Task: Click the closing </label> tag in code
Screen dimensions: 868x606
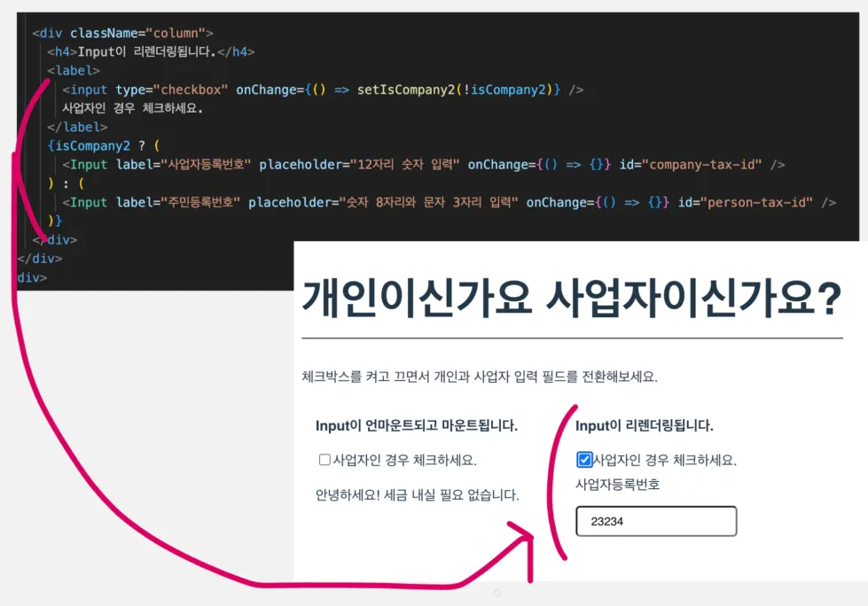Action: pos(77,128)
